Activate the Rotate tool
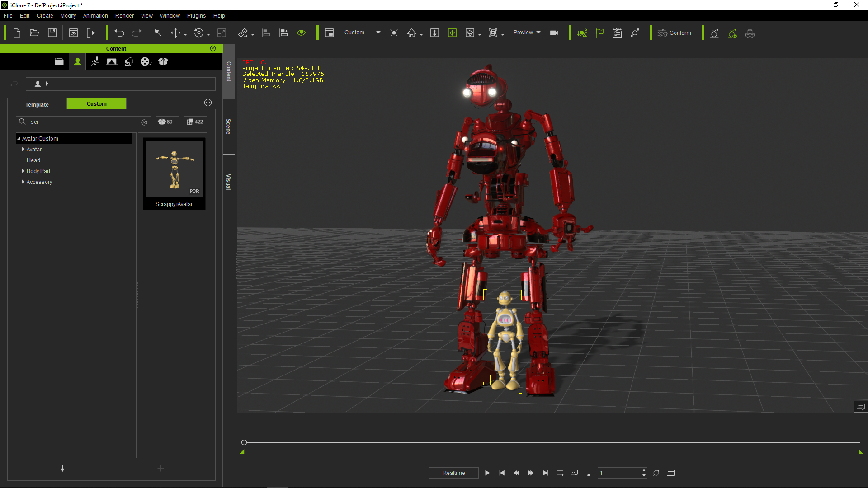 [x=199, y=33]
